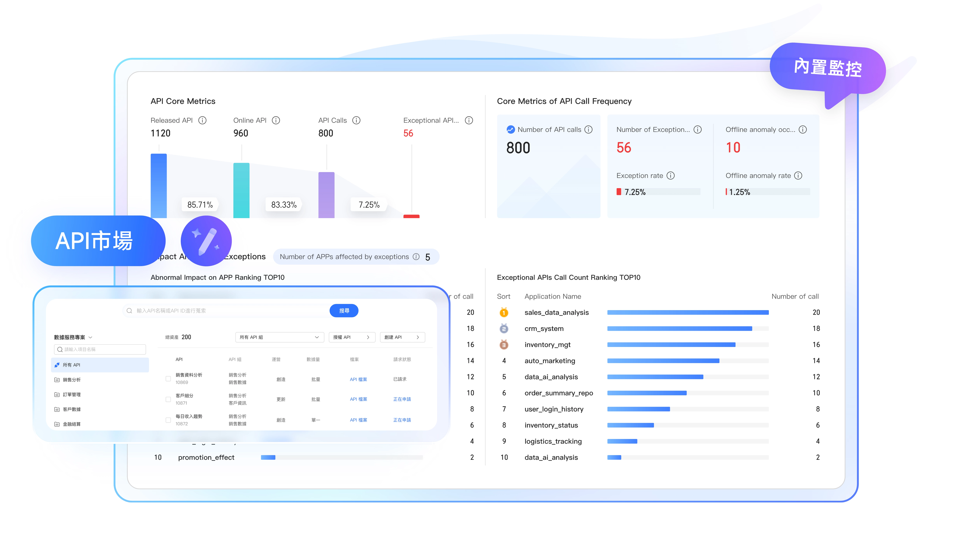Check the box for 每日收入趨勢 10872
This screenshot has width=955, height=560.
tap(168, 420)
